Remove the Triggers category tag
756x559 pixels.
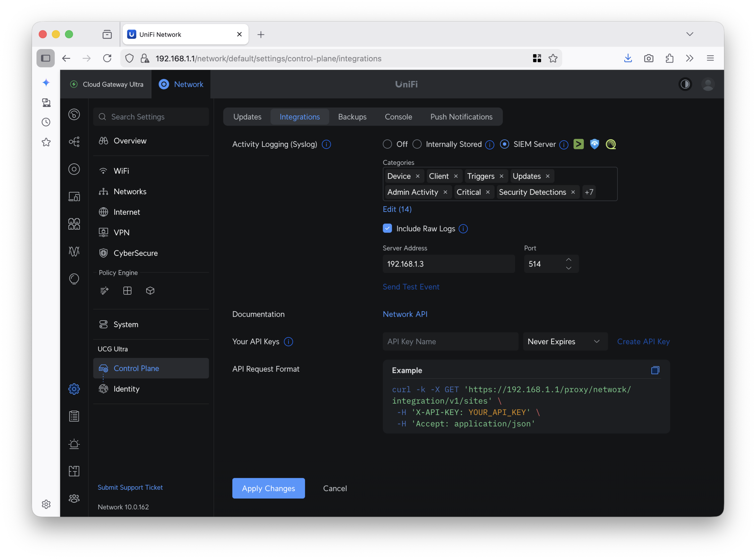point(501,176)
